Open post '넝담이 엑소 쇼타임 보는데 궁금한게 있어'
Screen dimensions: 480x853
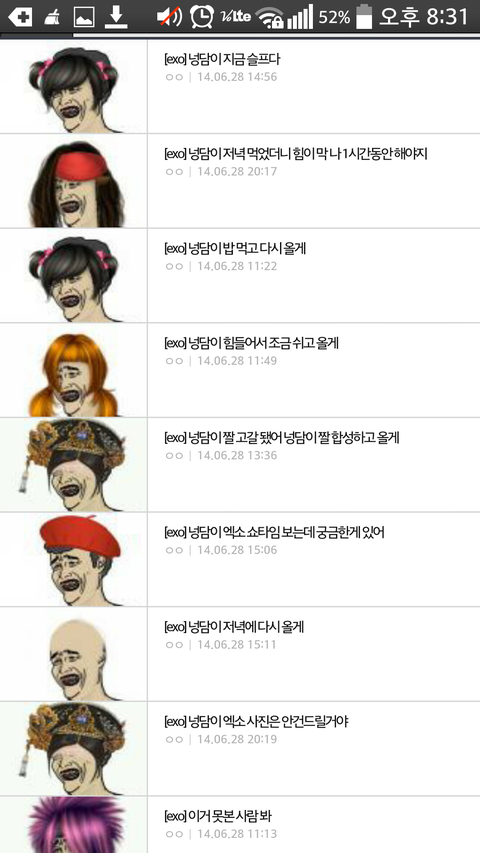[x=313, y=560]
